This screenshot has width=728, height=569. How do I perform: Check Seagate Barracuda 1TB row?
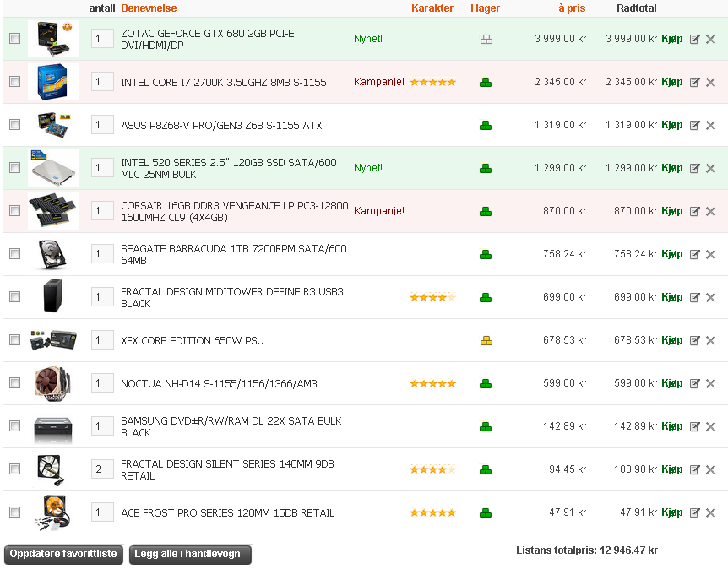tap(15, 253)
